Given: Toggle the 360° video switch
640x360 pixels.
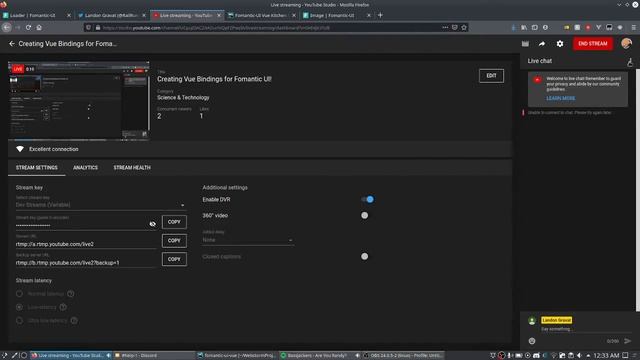Looking at the screenshot, I should pyautogui.click(x=364, y=215).
